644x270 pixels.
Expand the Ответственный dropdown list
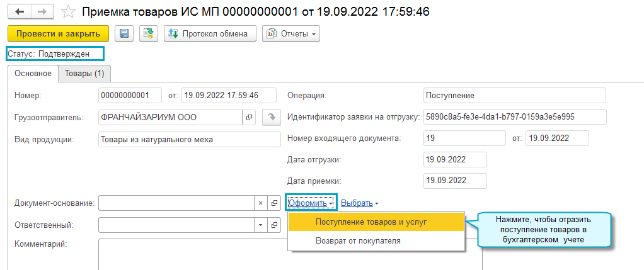tap(261, 225)
